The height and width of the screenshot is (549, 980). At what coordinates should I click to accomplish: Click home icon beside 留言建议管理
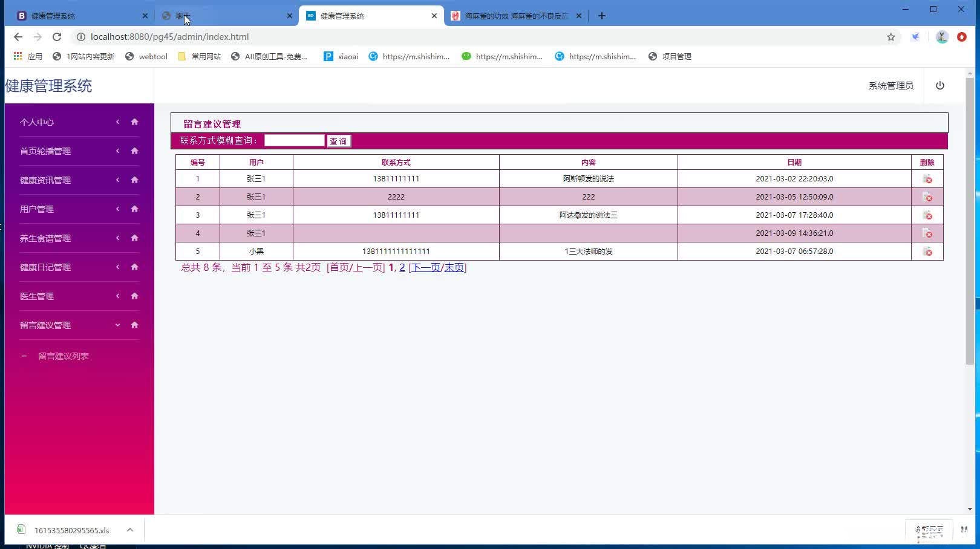[134, 325]
